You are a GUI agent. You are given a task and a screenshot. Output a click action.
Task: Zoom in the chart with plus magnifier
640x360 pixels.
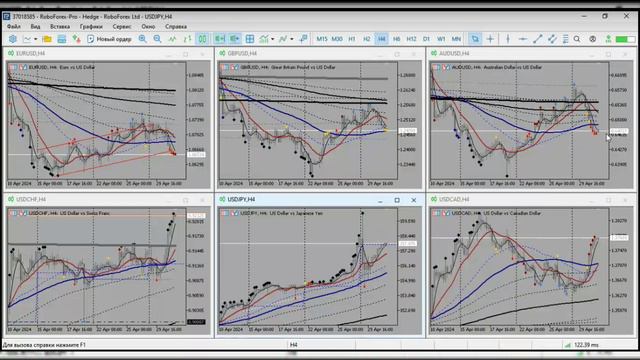[x=142, y=39]
